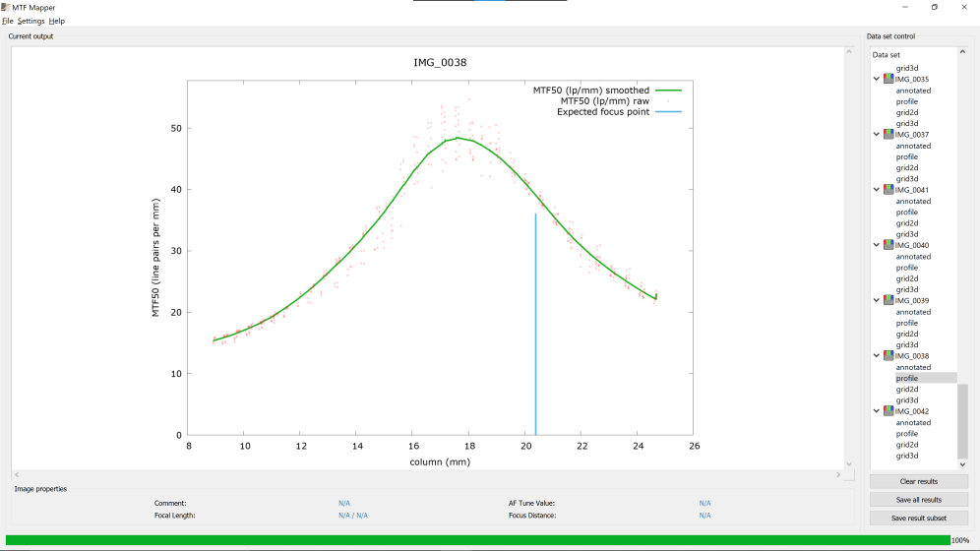980x551 pixels.
Task: Open the File menu
Action: [8, 21]
